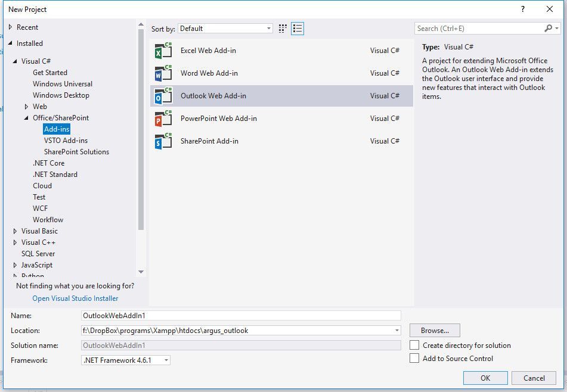Select VSTO Add-ins category
The width and height of the screenshot is (567, 392).
click(x=66, y=141)
